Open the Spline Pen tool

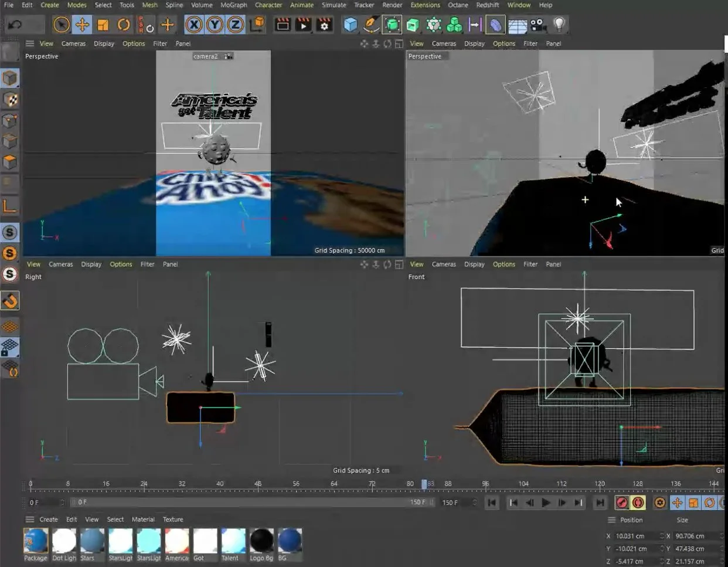[x=371, y=25]
